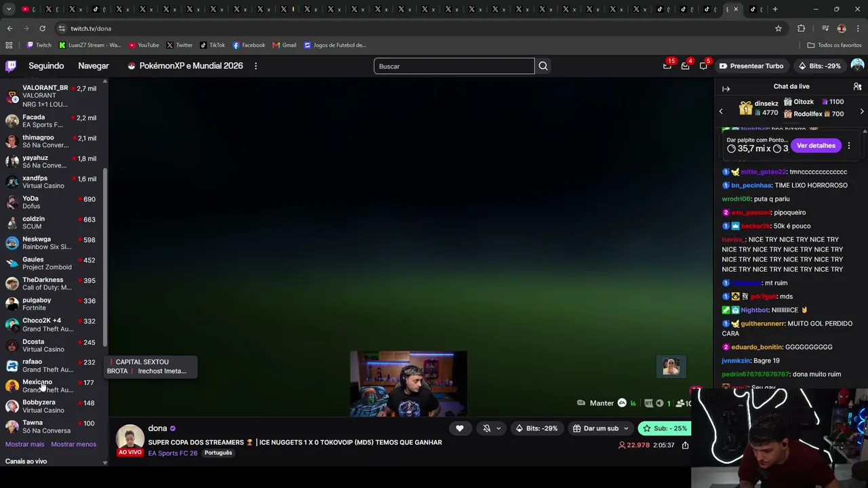Open the Facebook bookmark
Image resolution: width=868 pixels, height=488 pixels.
click(249, 45)
